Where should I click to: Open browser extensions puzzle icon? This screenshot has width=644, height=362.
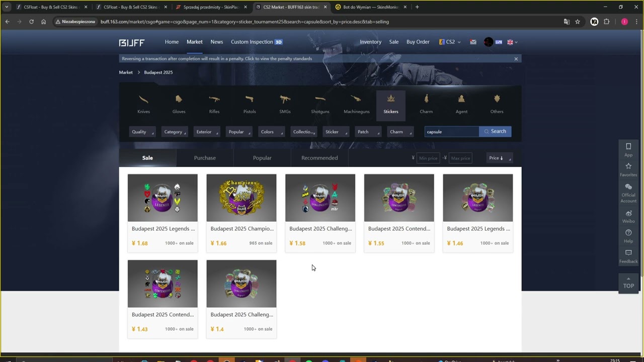607,22
